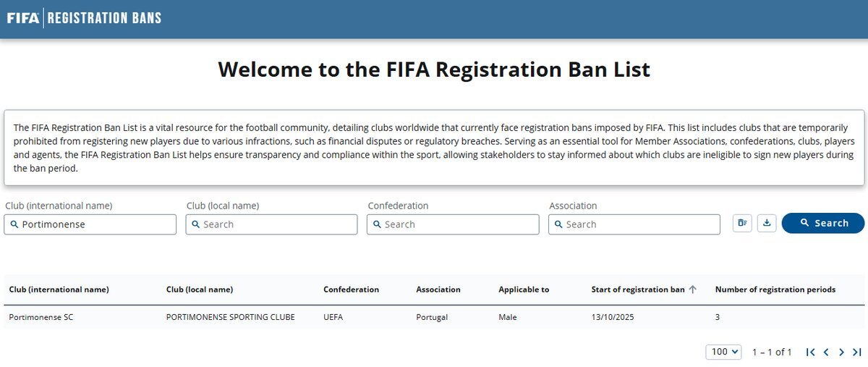Viewport: 868px width, 367px height.
Task: Go to the previous results page
Action: pyautogui.click(x=826, y=352)
